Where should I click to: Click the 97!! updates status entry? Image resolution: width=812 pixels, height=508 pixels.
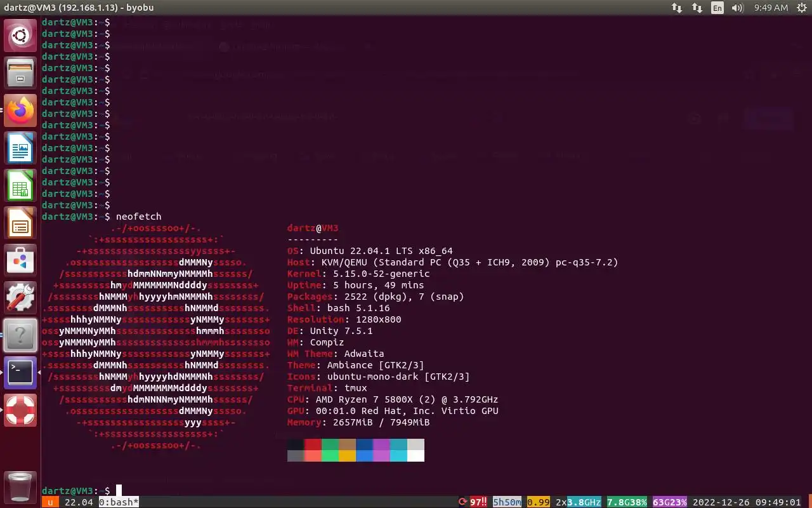pyautogui.click(x=478, y=502)
